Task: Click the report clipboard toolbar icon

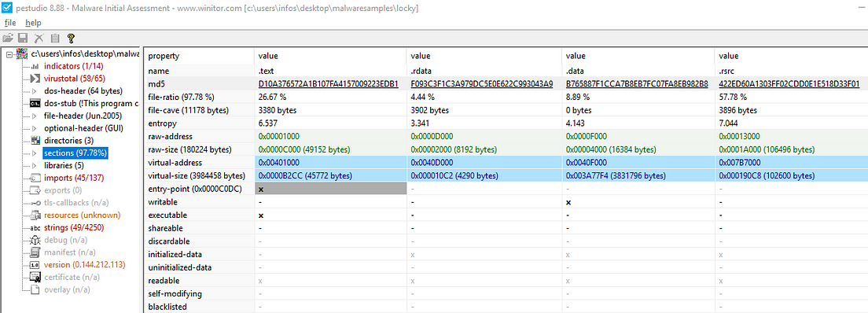Action: (x=55, y=39)
